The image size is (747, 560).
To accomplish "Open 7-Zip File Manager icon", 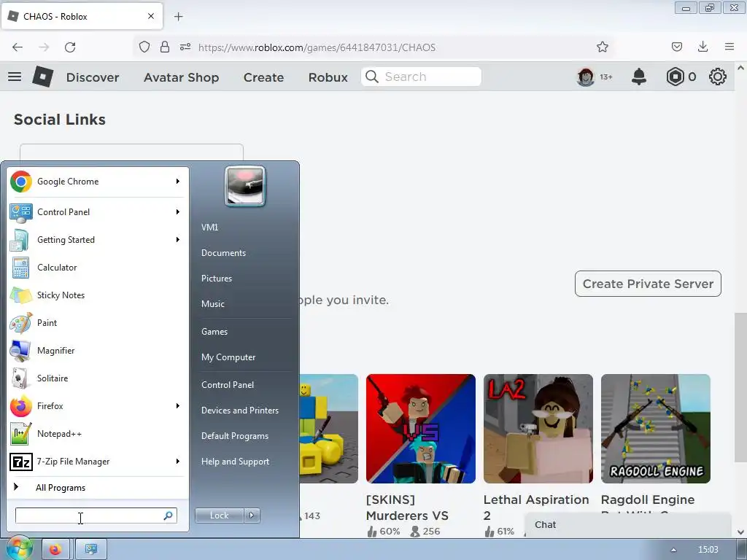I will point(21,462).
